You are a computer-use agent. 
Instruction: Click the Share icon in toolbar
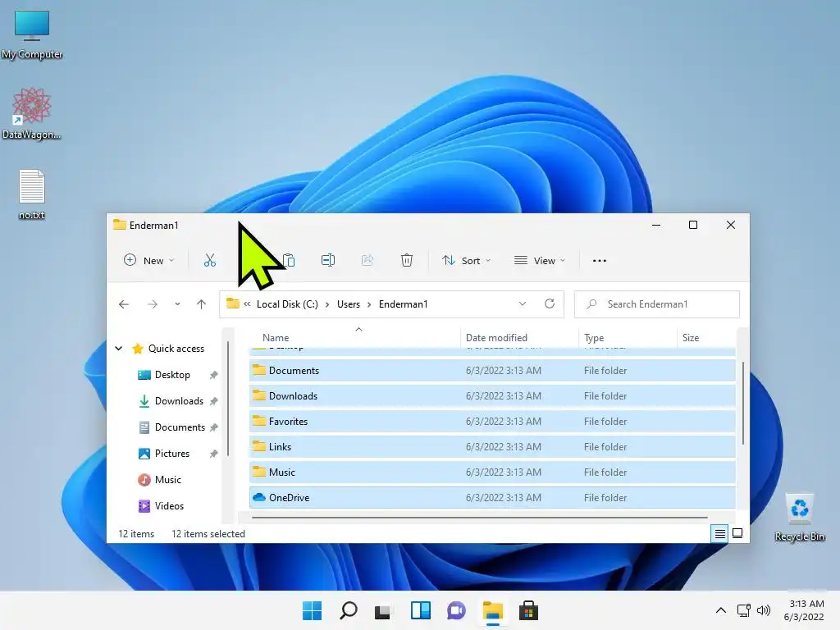click(367, 260)
